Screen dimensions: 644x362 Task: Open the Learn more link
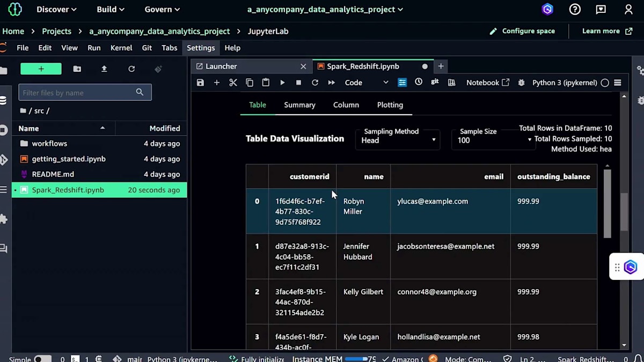tap(607, 31)
